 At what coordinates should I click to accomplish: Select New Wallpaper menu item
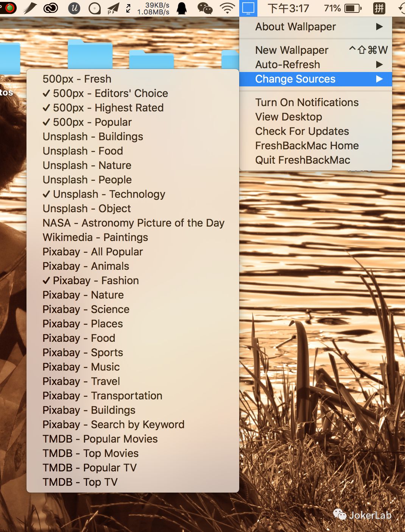pos(316,50)
